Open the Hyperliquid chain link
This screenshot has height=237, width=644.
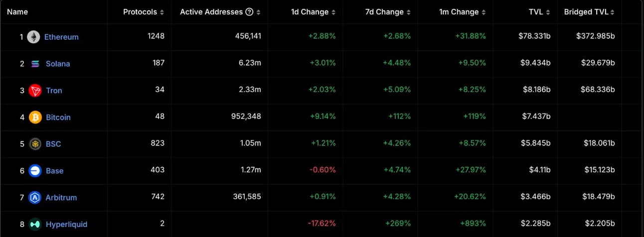pos(66,225)
